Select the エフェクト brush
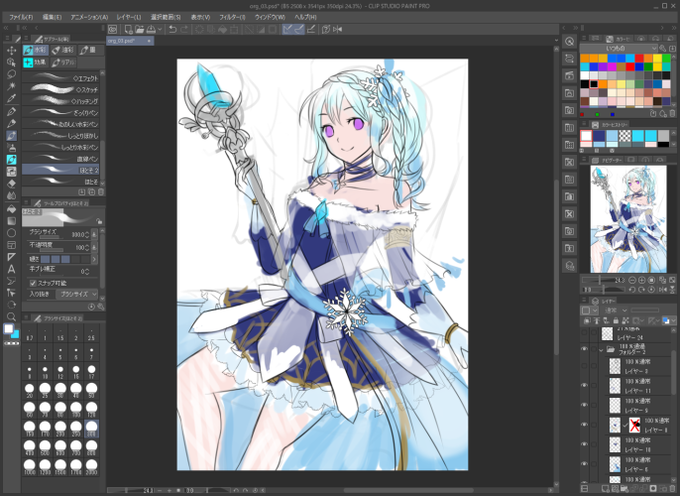Screen dimensions: 680x496 coord(61,78)
